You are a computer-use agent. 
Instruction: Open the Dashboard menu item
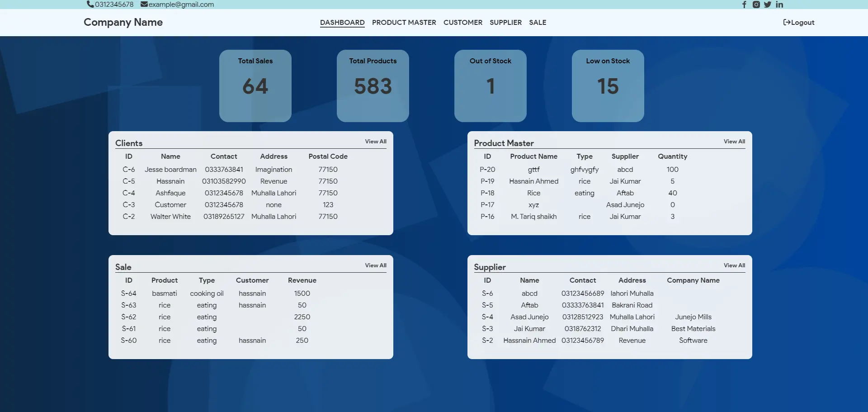pos(342,22)
